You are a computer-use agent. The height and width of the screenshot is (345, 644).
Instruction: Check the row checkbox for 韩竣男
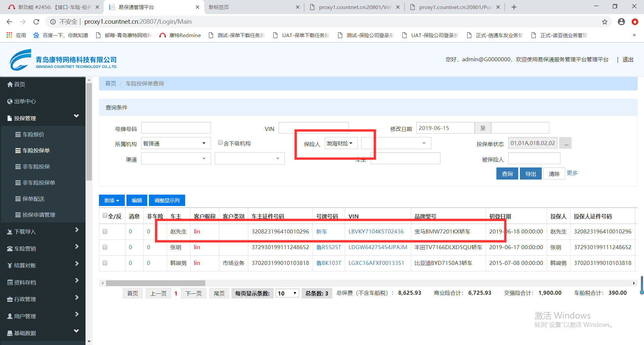(105, 263)
